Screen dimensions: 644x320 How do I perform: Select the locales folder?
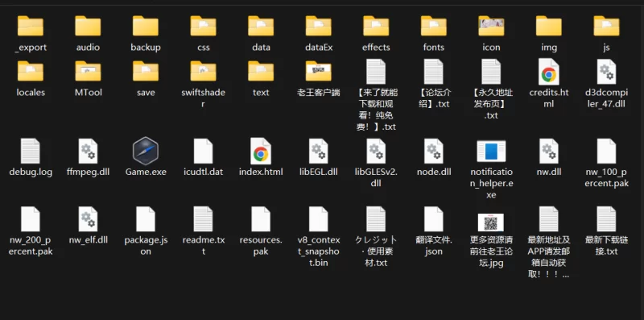tap(31, 71)
